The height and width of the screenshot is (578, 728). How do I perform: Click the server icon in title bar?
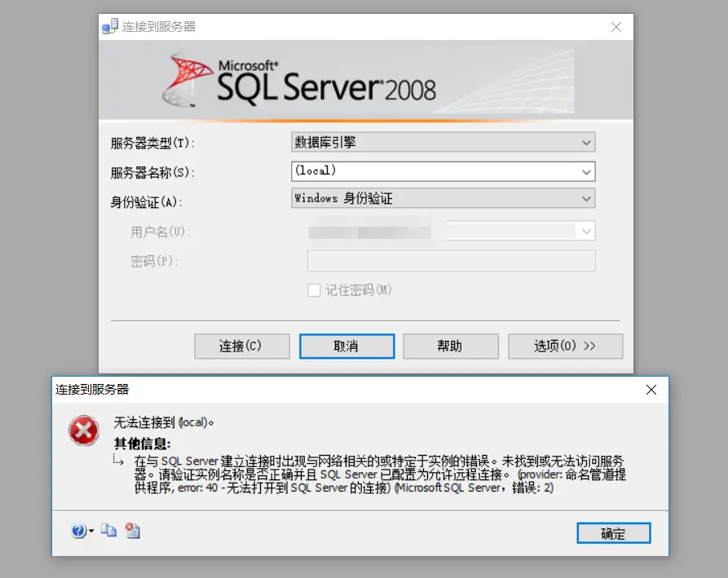pyautogui.click(x=111, y=26)
